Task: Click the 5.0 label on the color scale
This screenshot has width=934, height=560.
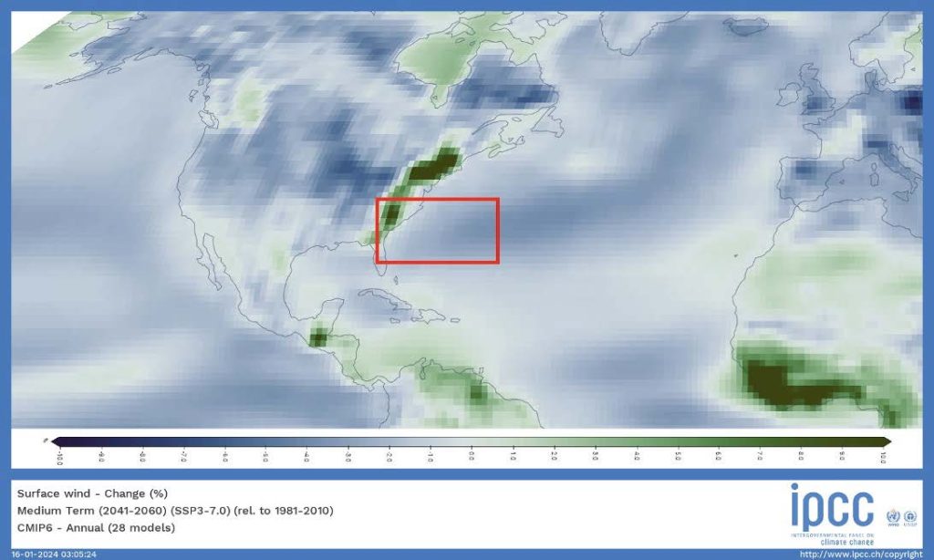Action: (x=678, y=456)
